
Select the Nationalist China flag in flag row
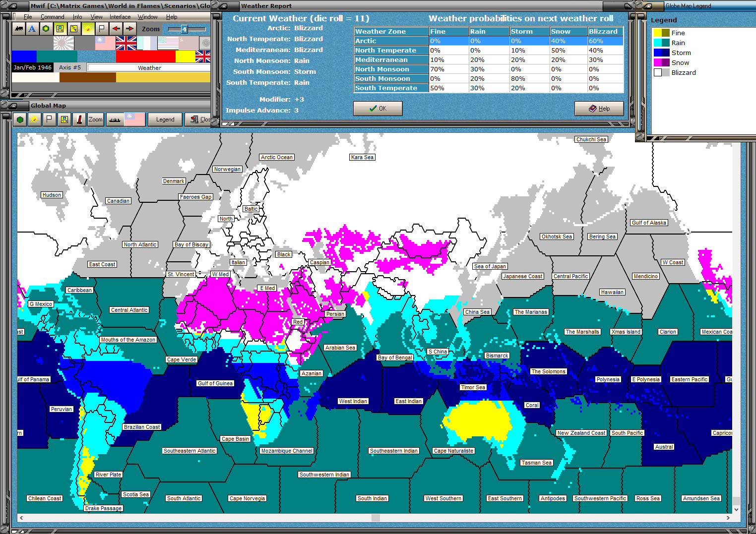coord(105,43)
